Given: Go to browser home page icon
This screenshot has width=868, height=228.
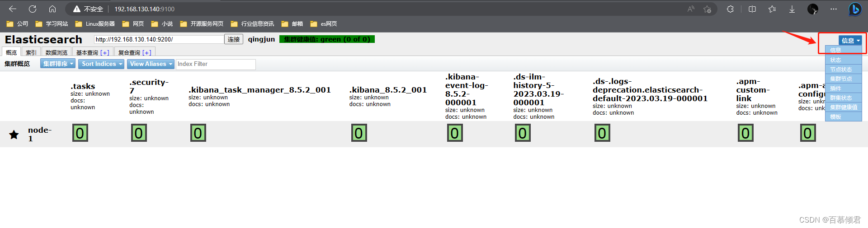Looking at the screenshot, I should click(52, 9).
